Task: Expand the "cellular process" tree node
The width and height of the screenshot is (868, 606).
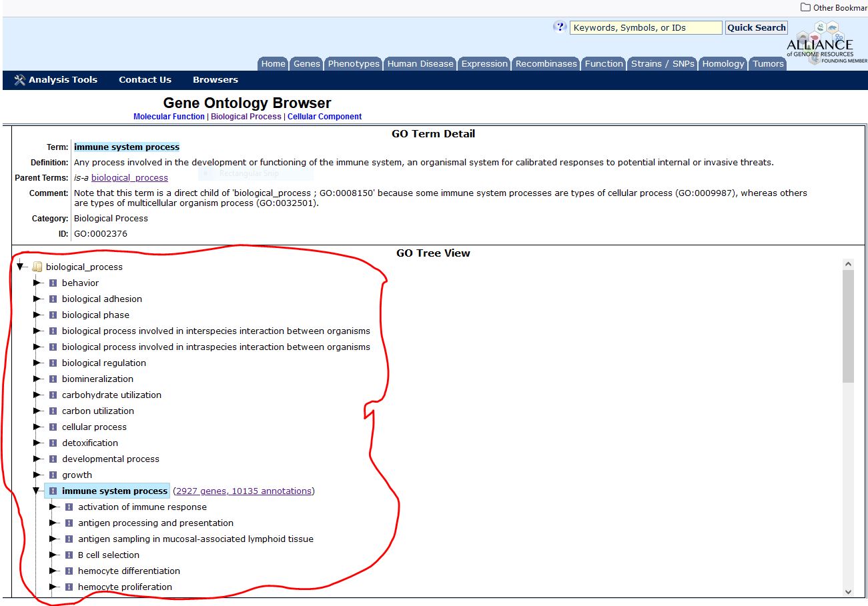Action: 38,427
